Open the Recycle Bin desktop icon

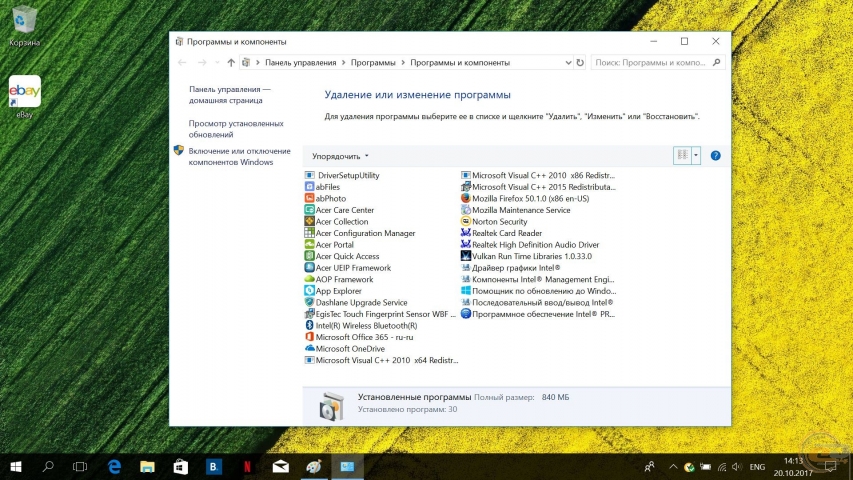pyautogui.click(x=24, y=24)
